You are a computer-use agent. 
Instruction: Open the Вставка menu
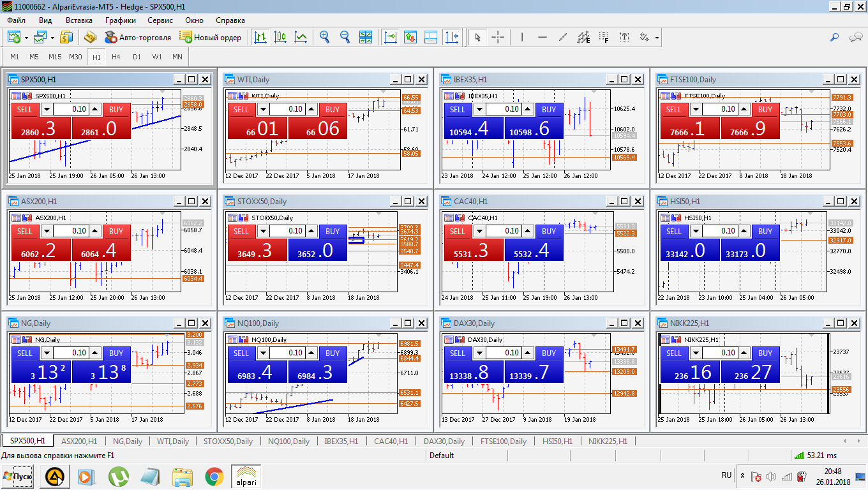pyautogui.click(x=79, y=20)
